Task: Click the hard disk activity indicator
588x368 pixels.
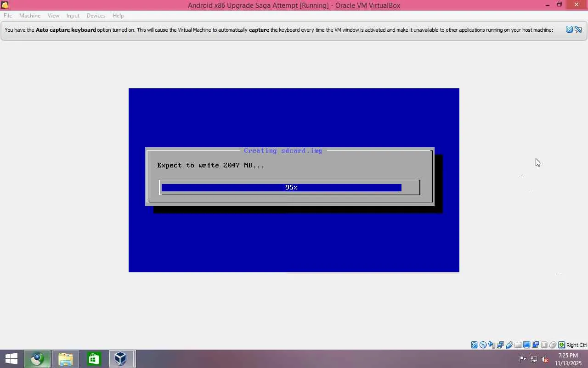Action: tap(475, 345)
